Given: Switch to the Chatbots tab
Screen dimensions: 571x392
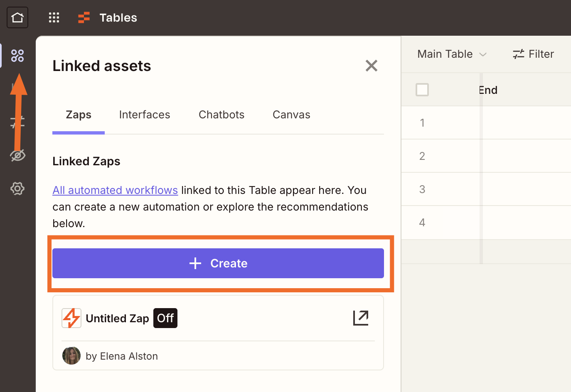Looking at the screenshot, I should tap(222, 115).
